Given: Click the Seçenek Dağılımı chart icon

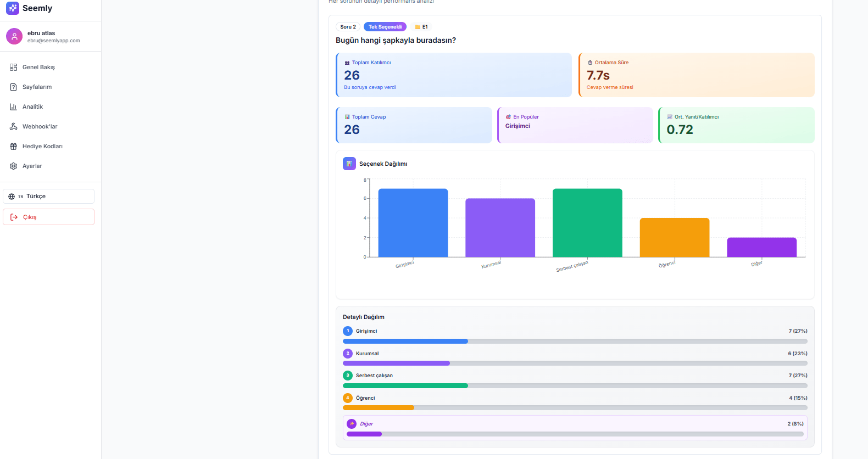Looking at the screenshot, I should 349,164.
